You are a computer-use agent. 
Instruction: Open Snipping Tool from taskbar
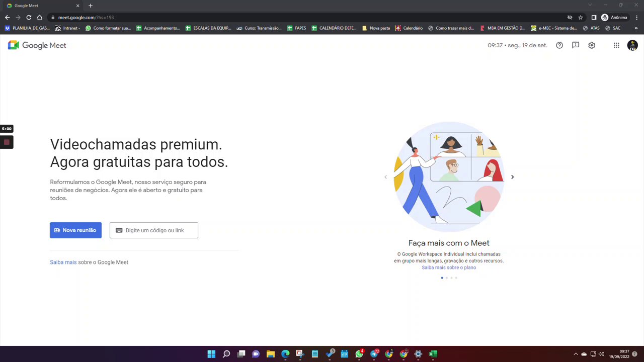(300, 354)
